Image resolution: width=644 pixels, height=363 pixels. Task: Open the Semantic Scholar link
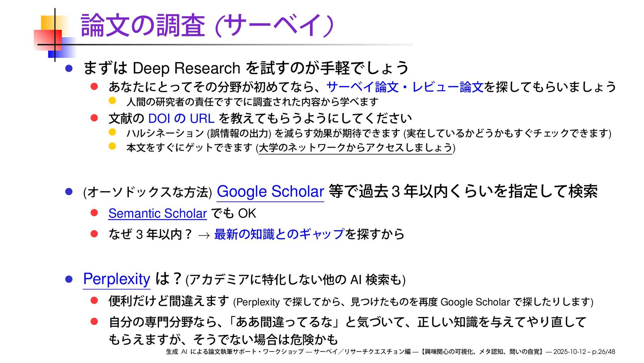[157, 214]
